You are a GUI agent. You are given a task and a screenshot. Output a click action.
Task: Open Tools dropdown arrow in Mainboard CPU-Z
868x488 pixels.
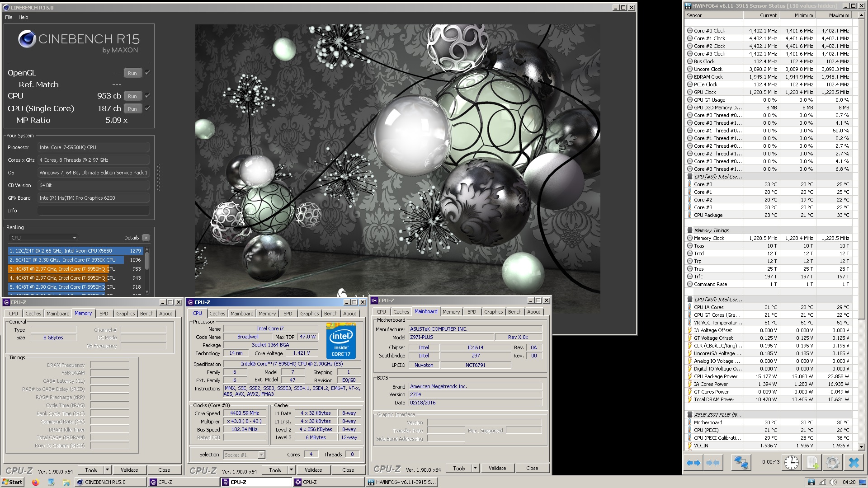(x=475, y=468)
